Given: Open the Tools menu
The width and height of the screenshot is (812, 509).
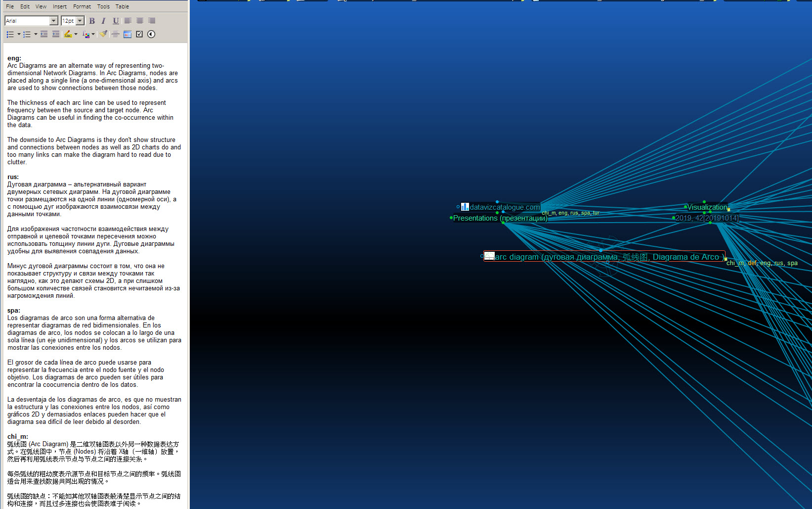Looking at the screenshot, I should point(103,6).
